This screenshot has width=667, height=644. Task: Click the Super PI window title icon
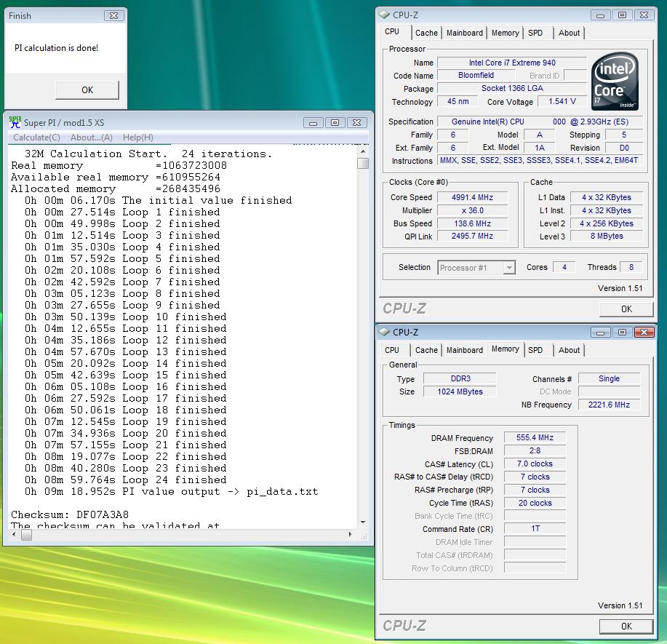(x=15, y=122)
